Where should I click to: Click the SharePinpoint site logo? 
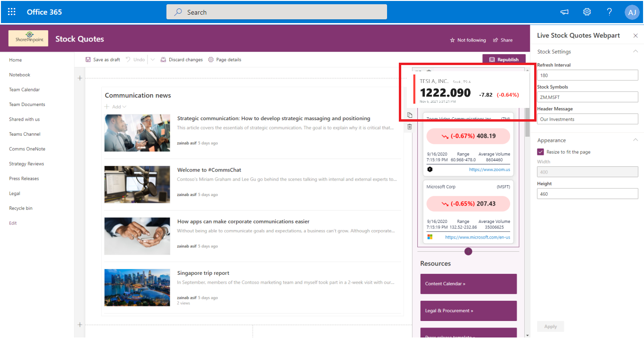[29, 39]
